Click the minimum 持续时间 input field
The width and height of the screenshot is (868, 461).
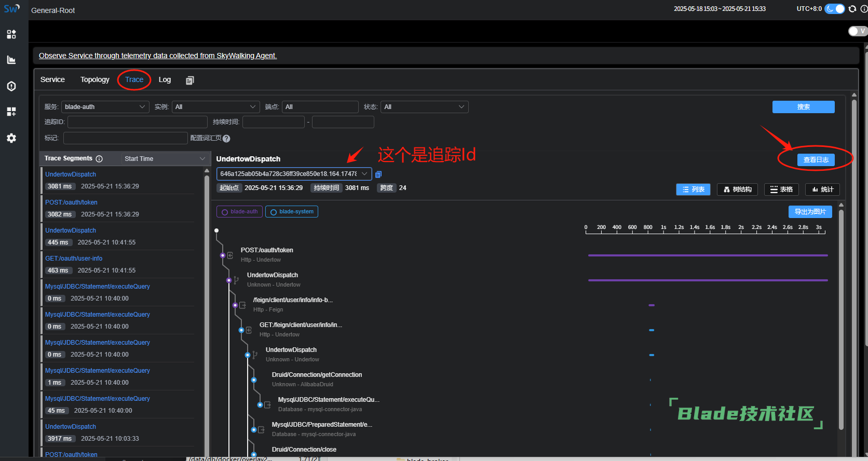click(274, 122)
